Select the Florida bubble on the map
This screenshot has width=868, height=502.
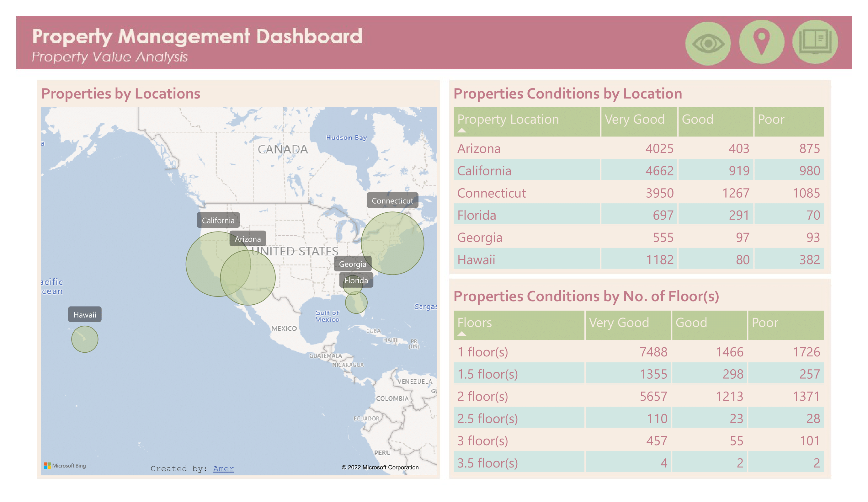tap(356, 302)
